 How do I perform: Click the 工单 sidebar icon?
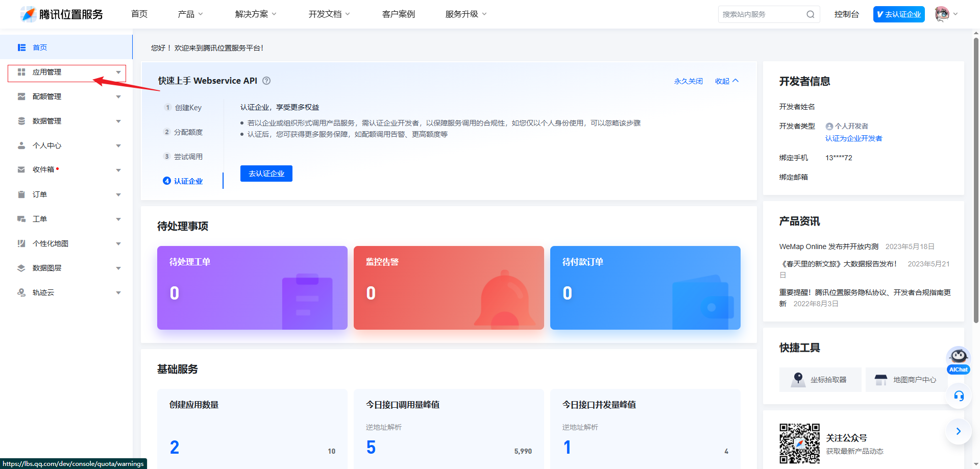(21, 219)
